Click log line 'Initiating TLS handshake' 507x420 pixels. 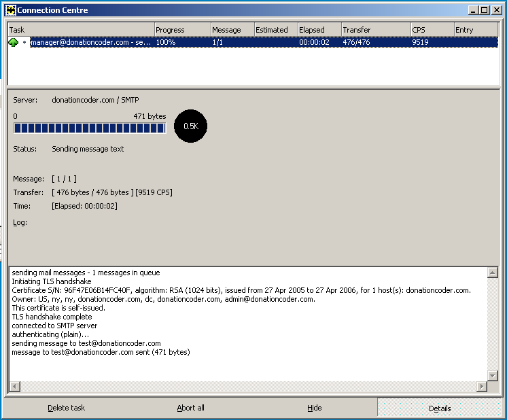[x=52, y=281]
